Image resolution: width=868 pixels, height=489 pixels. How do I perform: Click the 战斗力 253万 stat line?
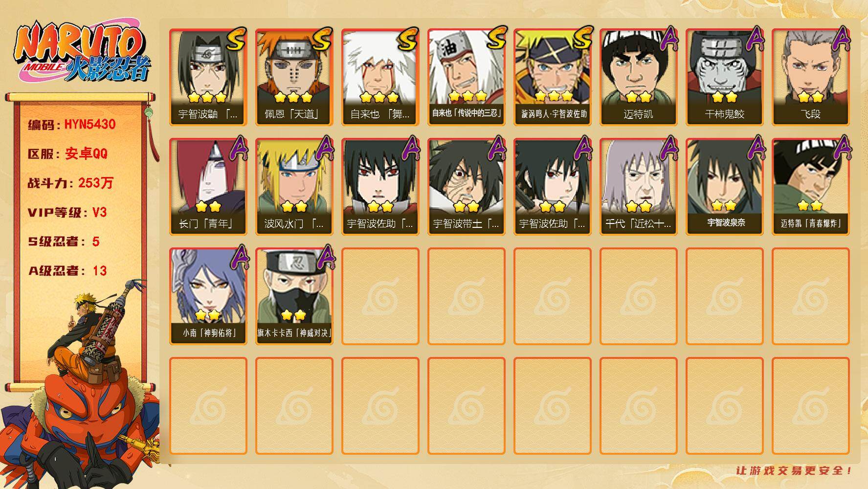[70, 183]
